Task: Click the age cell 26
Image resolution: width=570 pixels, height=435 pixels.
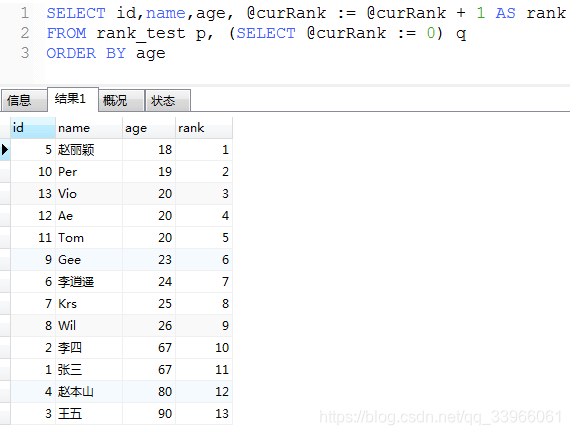Action: [149, 326]
